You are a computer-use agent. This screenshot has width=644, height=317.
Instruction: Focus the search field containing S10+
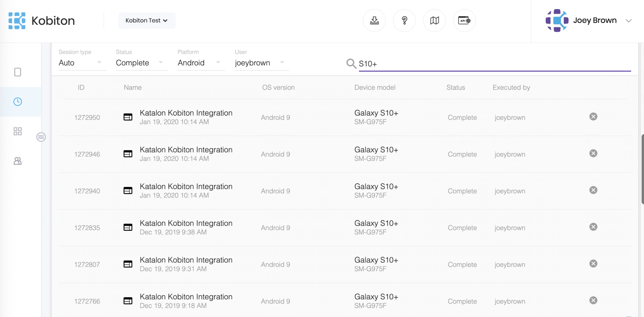pyautogui.click(x=494, y=64)
